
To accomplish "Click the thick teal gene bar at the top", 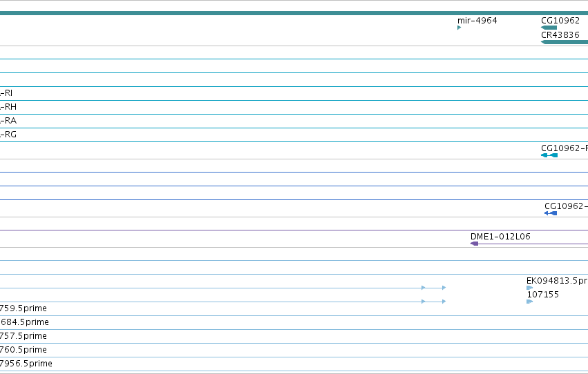I will [x=294, y=13].
